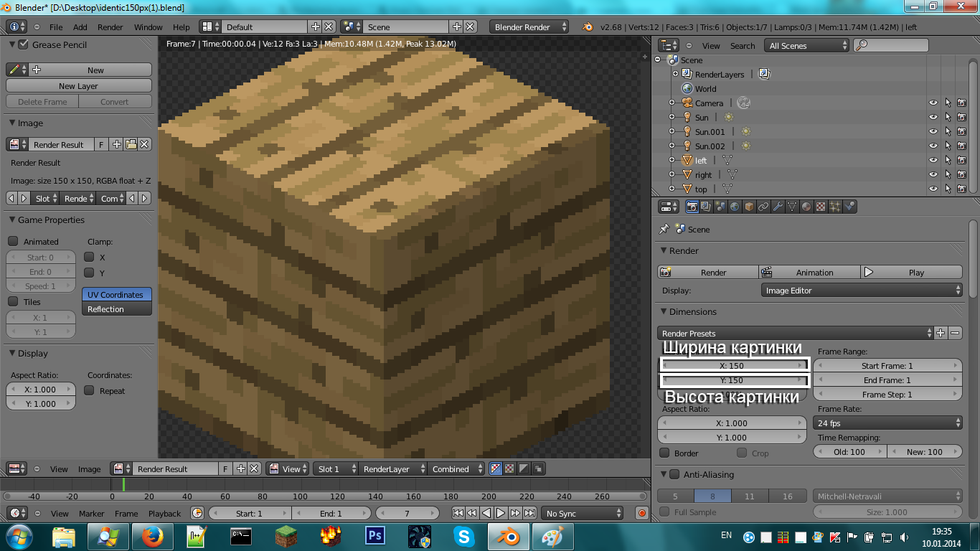980x551 pixels.
Task: Unlink Render Result with X in Image panel
Action: click(x=144, y=144)
